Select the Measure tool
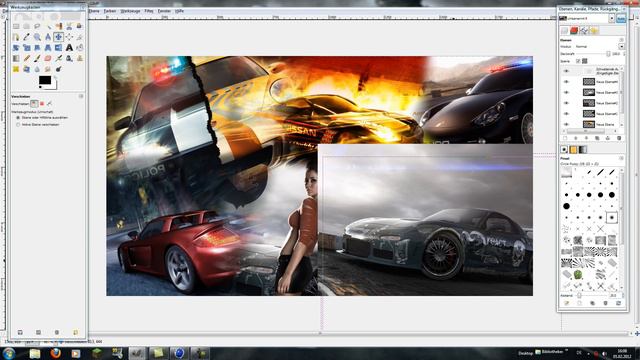The height and width of the screenshot is (360, 640). coord(48,37)
